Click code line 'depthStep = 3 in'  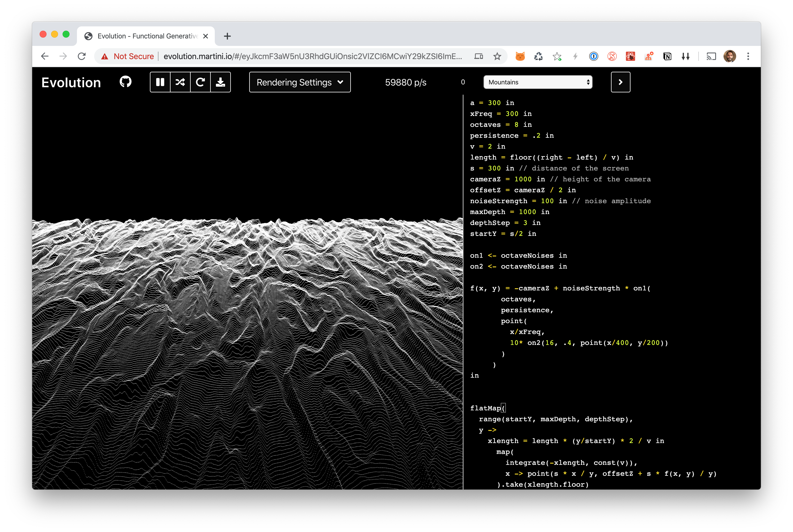(505, 223)
